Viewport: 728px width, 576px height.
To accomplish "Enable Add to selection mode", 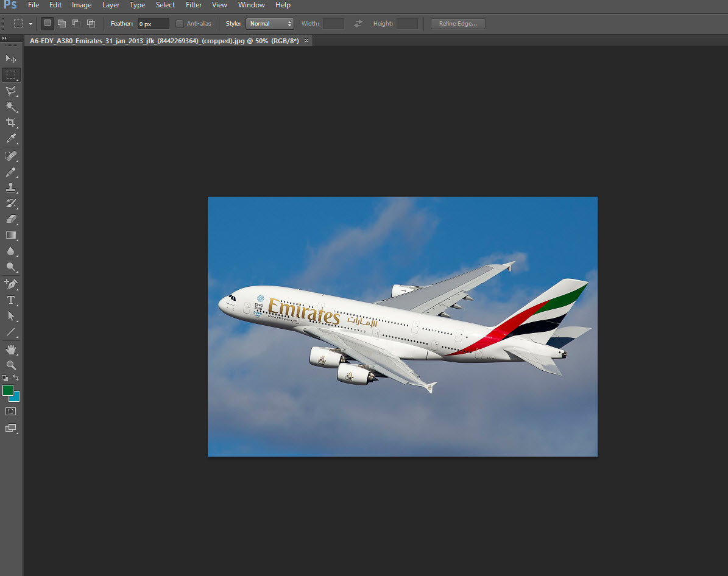I will (x=62, y=23).
